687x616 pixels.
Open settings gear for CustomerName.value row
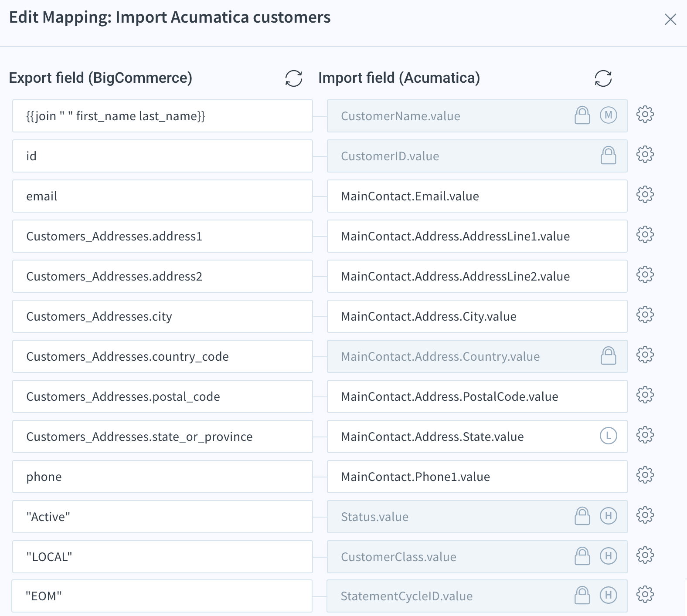pyautogui.click(x=645, y=114)
